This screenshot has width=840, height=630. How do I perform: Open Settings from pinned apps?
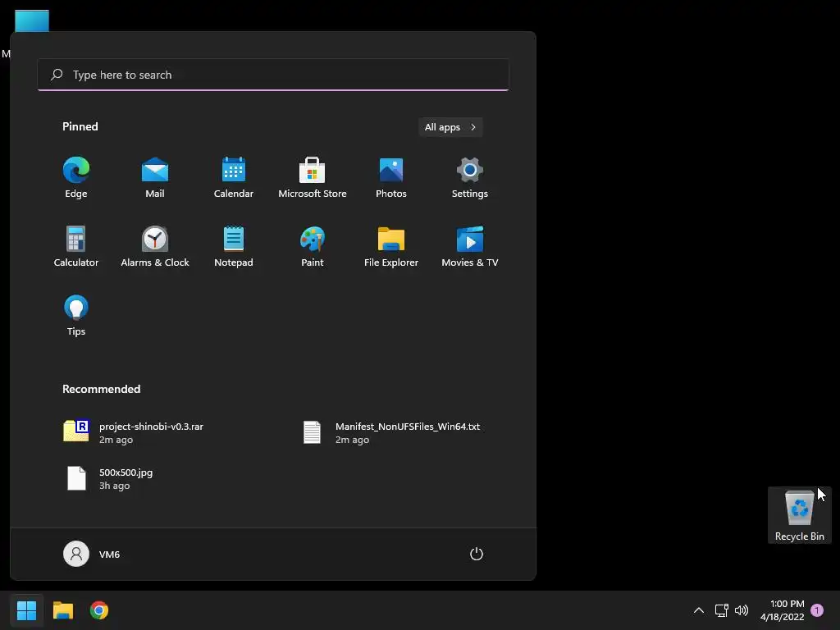click(x=470, y=178)
